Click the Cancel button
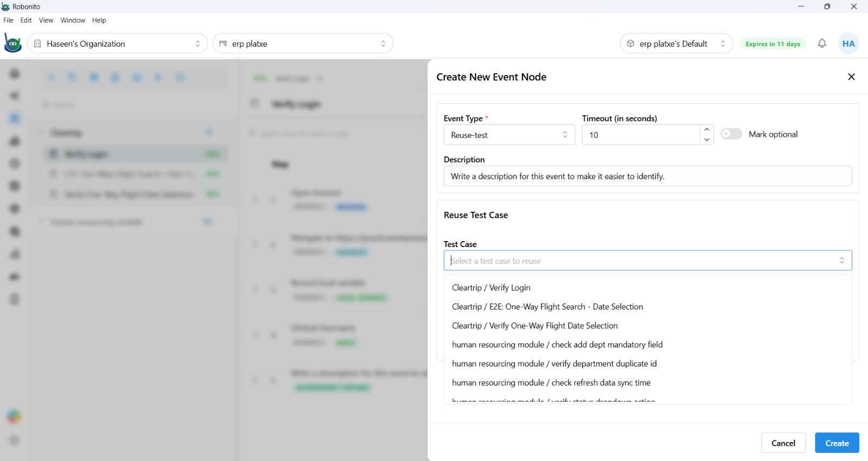 [x=783, y=443]
